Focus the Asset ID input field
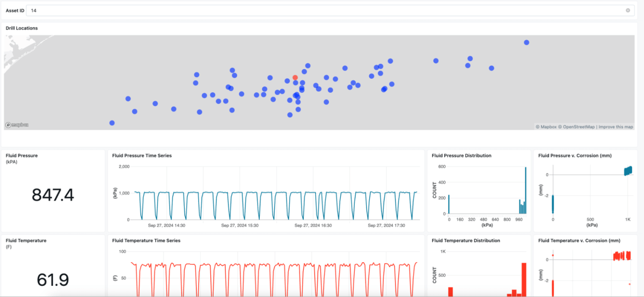The width and height of the screenshot is (644, 297). coord(322,10)
